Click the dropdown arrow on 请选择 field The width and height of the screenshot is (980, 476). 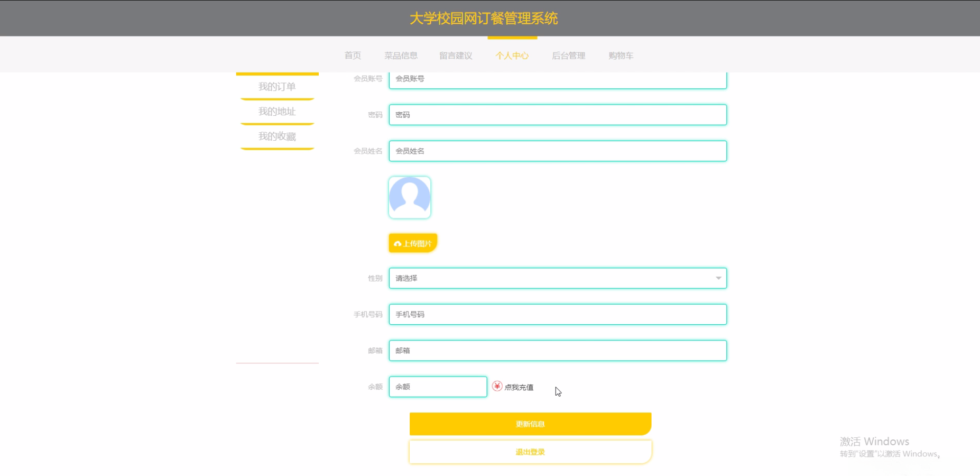click(718, 278)
